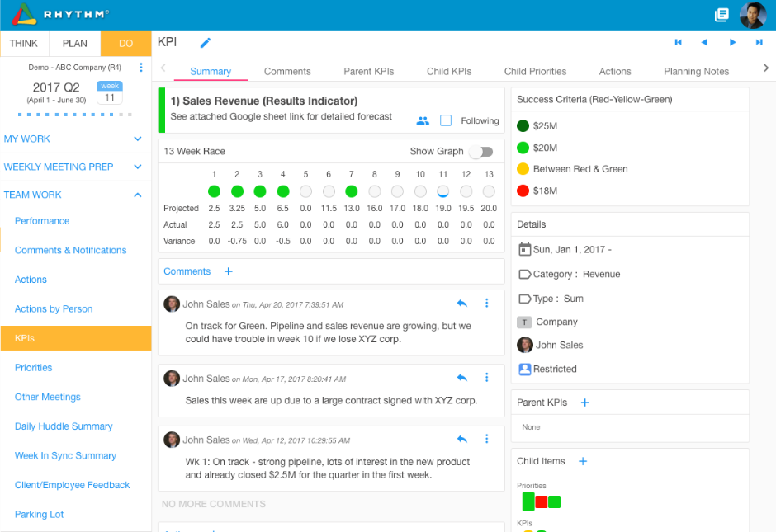Open the Comments tab
Image resolution: width=776 pixels, height=532 pixels.
[287, 71]
